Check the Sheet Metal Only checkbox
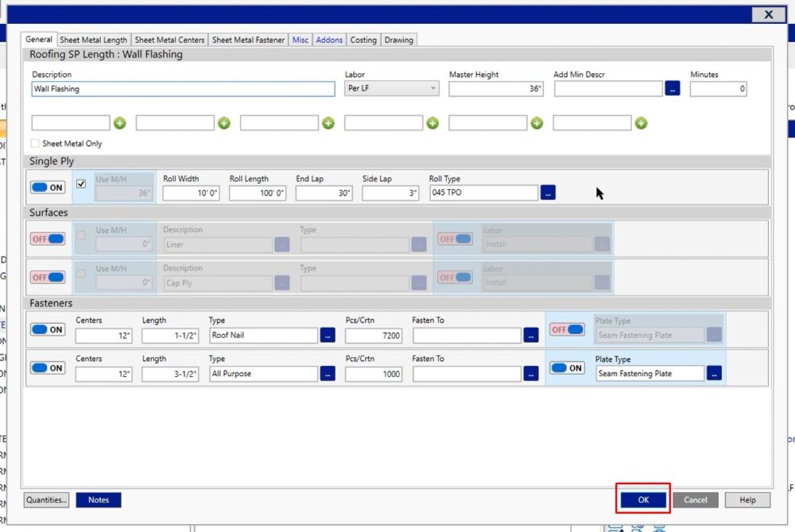The image size is (795, 532). point(35,144)
